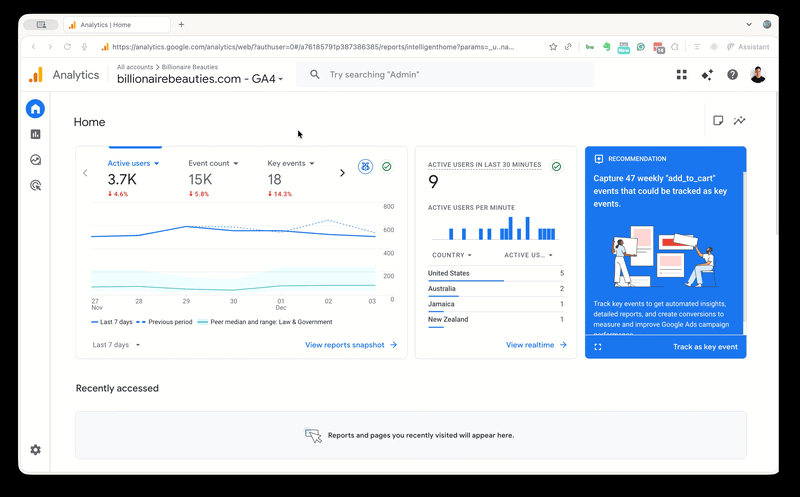Open the Home icon in sidebar
Screen dimensions: 800x497
(36, 109)
